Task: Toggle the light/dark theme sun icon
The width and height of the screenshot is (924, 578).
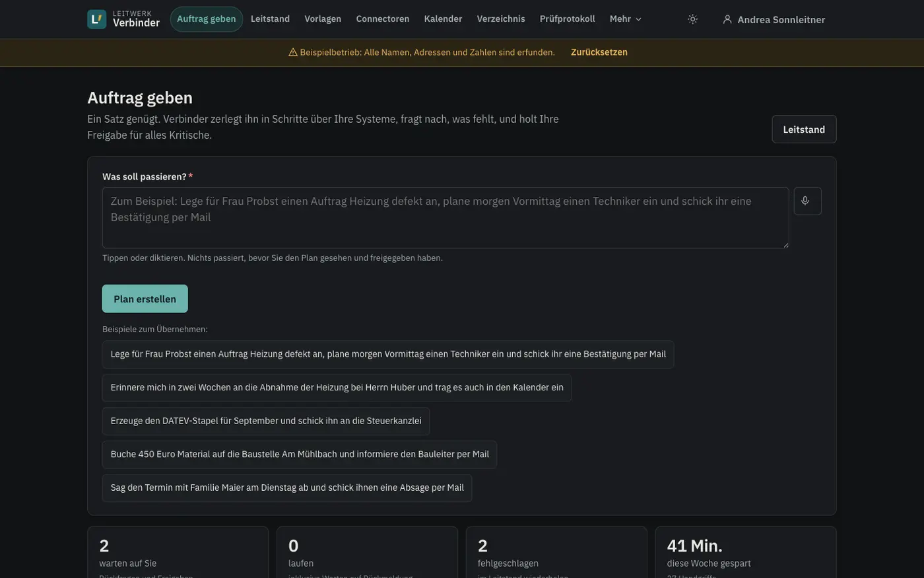Action: tap(692, 19)
